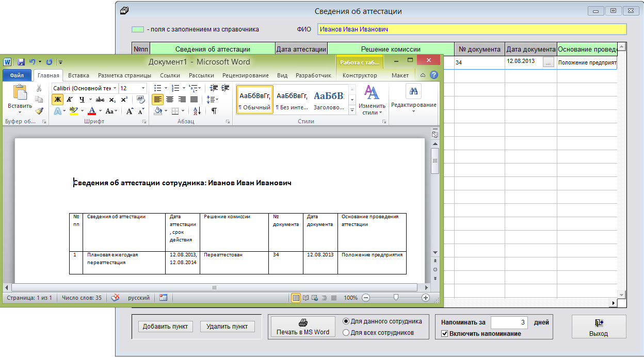The height and width of the screenshot is (357, 644).
Task: Open the 'Рецензирование' ribbon tab
Action: 246,75
